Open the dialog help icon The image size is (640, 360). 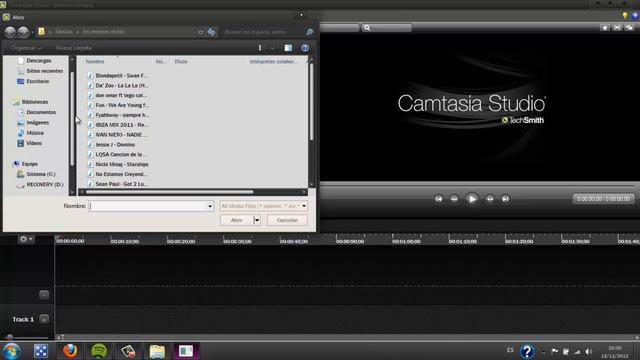305,48
